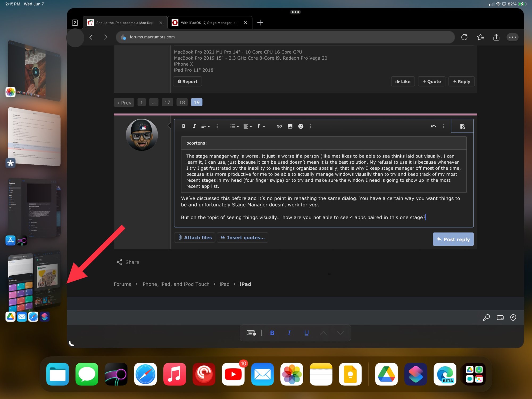
Task: Insert a link in reply editor
Action: coord(279,126)
